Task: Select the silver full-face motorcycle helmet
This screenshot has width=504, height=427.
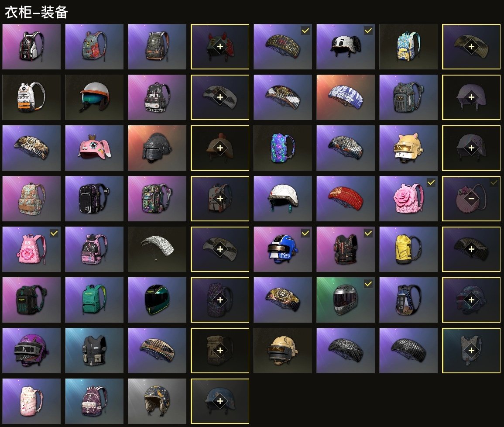Action: [346, 300]
